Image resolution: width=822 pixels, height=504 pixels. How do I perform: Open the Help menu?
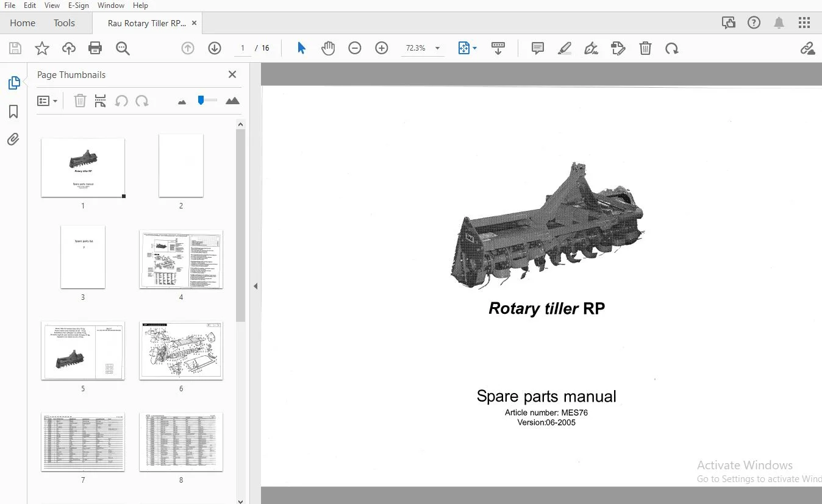[x=140, y=5]
